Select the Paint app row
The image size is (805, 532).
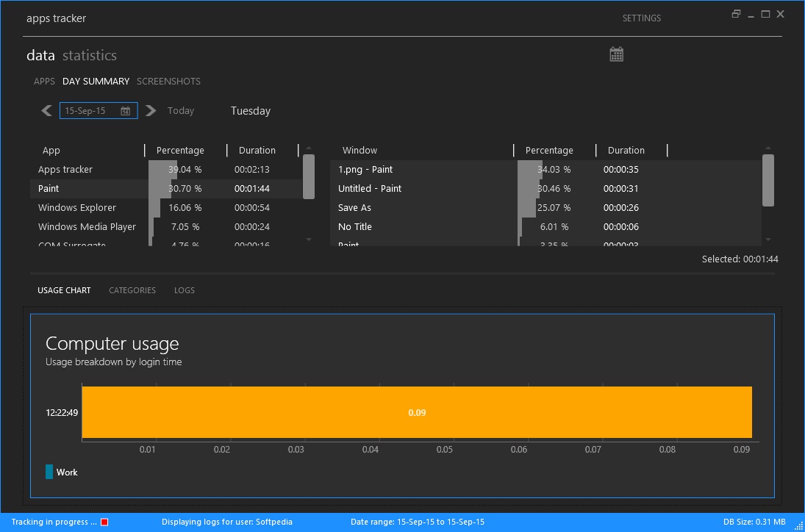(166, 188)
